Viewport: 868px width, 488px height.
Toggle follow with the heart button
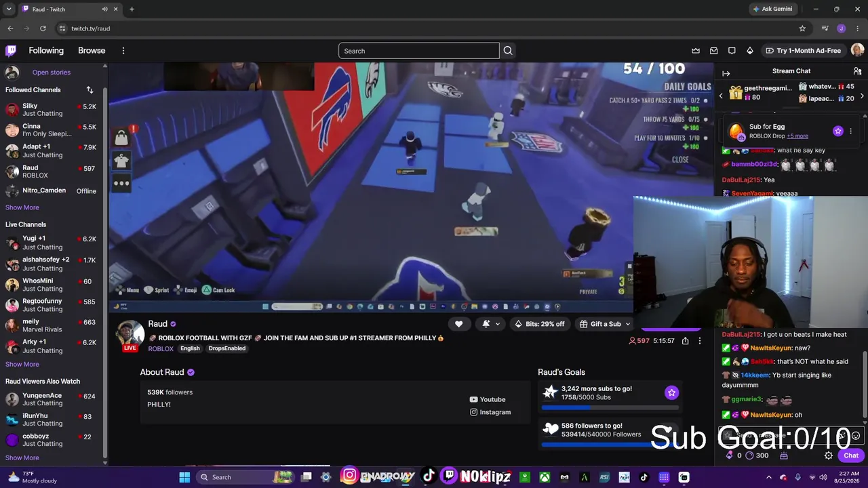click(x=458, y=324)
